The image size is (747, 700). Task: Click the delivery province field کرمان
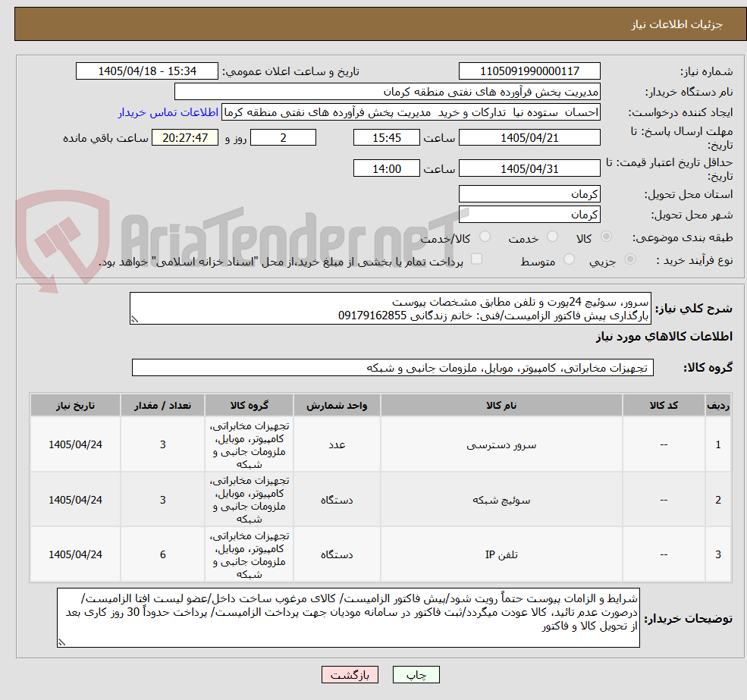[529, 194]
